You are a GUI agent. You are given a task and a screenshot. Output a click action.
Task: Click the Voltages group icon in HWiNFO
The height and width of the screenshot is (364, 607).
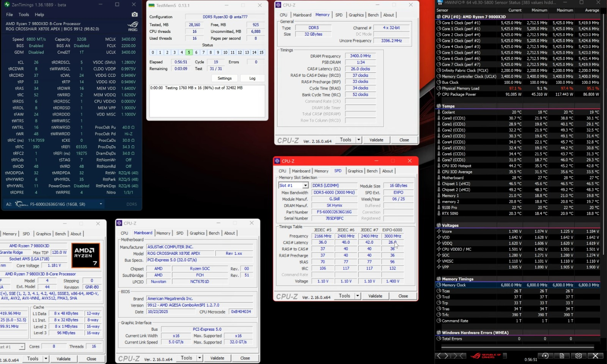coord(439,225)
